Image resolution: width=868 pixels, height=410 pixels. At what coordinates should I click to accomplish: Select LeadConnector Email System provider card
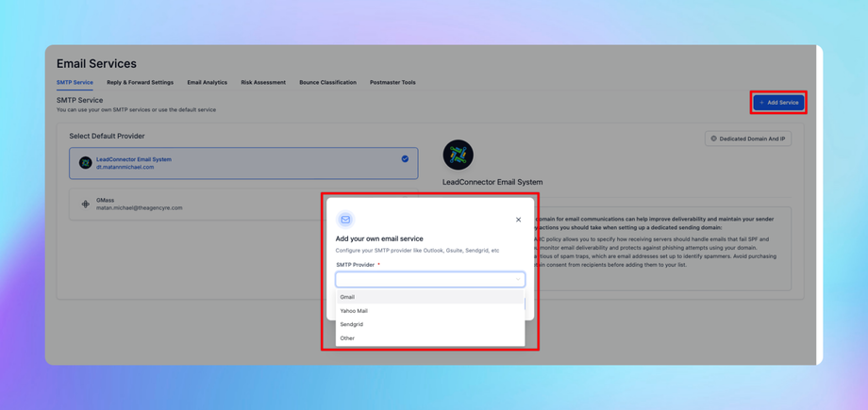(x=243, y=163)
